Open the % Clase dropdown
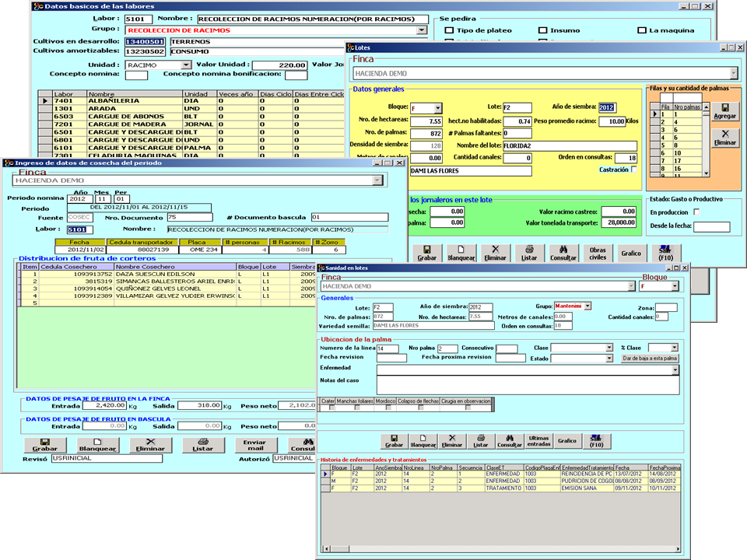Image resolution: width=747 pixels, height=560 pixels. (x=674, y=348)
